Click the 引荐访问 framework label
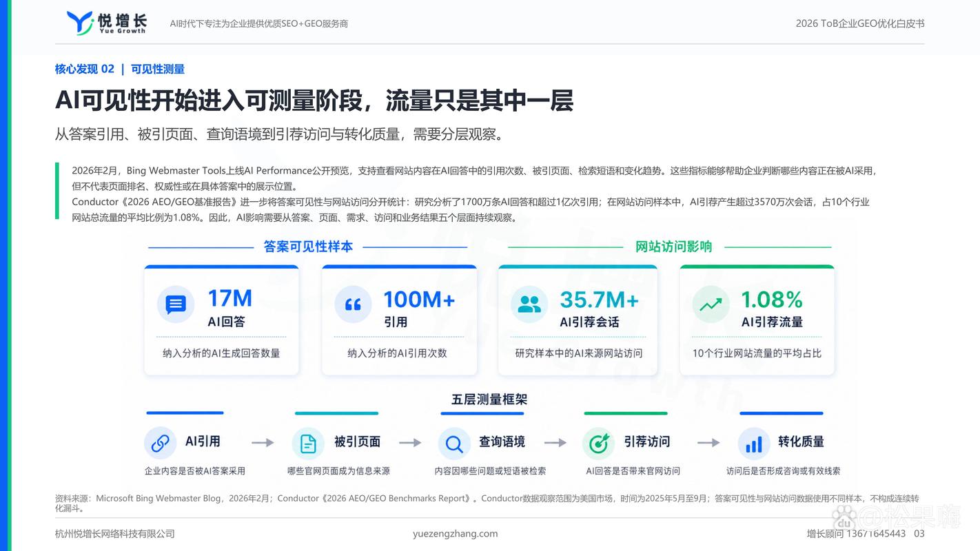 [x=646, y=441]
